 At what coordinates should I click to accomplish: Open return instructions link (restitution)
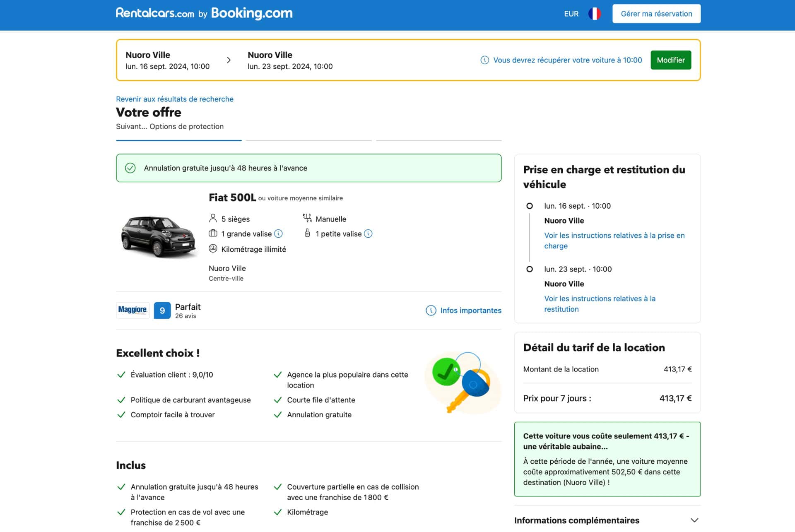pos(600,304)
